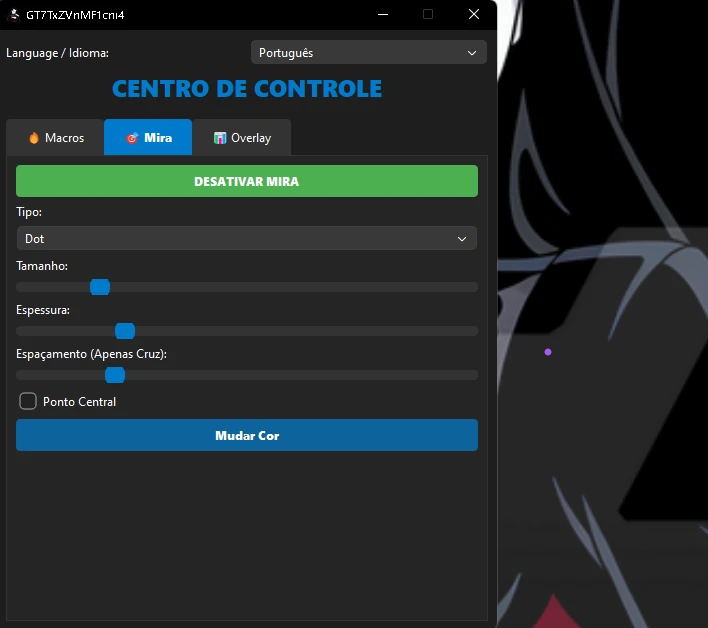This screenshot has width=708, height=628.
Task: Click the target icon on Mira tab
Action: pyautogui.click(x=132, y=138)
